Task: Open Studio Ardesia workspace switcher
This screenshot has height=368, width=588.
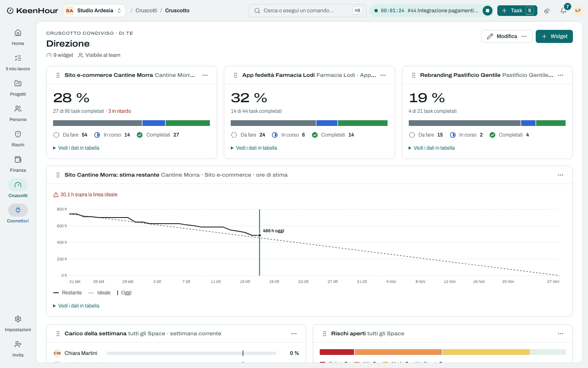Action: click(94, 11)
